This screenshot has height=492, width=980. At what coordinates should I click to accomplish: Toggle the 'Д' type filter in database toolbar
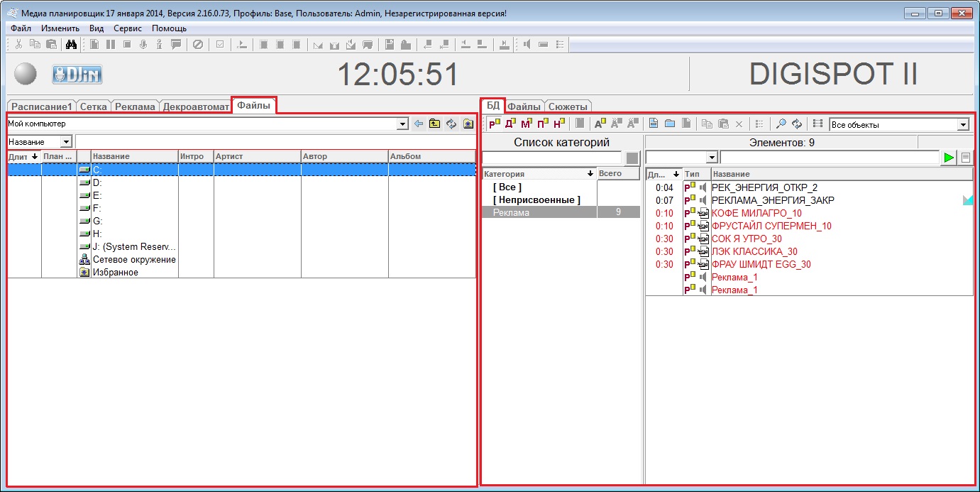(x=510, y=124)
